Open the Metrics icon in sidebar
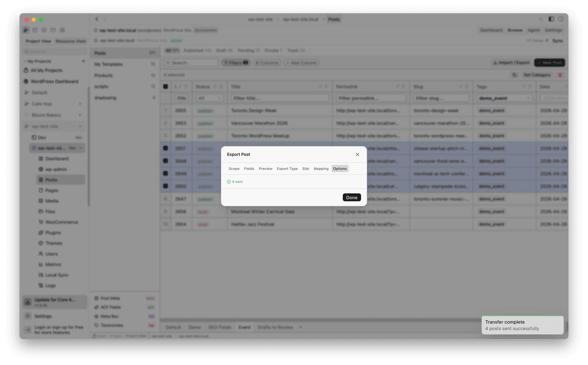The width and height of the screenshot is (588, 365). click(x=41, y=264)
